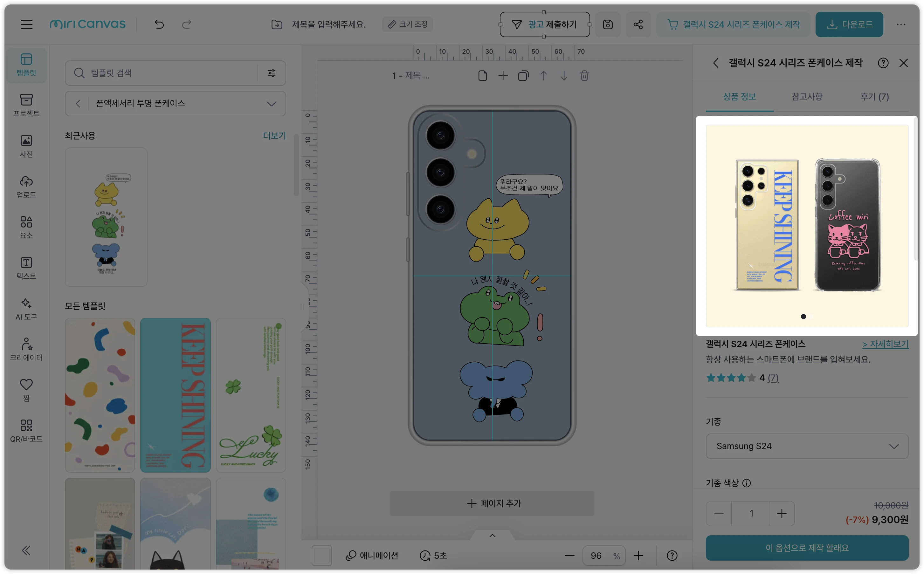Click the save icon in top bar

(x=608, y=25)
